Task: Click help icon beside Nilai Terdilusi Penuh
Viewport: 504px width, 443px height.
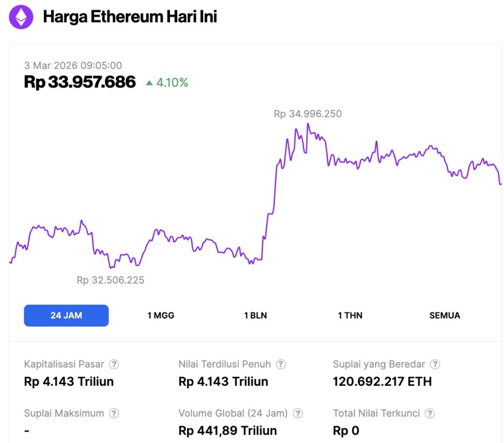Action: (281, 364)
